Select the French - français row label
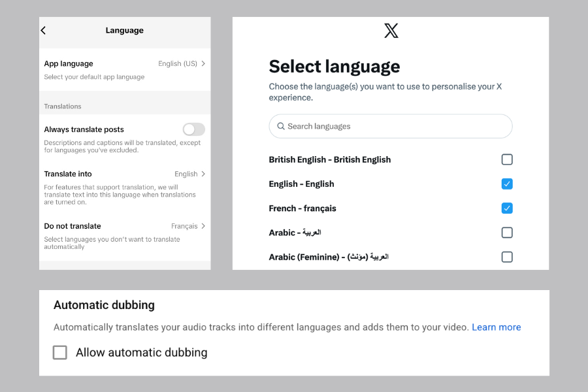Screen dimensions: 588x392 click(x=302, y=208)
